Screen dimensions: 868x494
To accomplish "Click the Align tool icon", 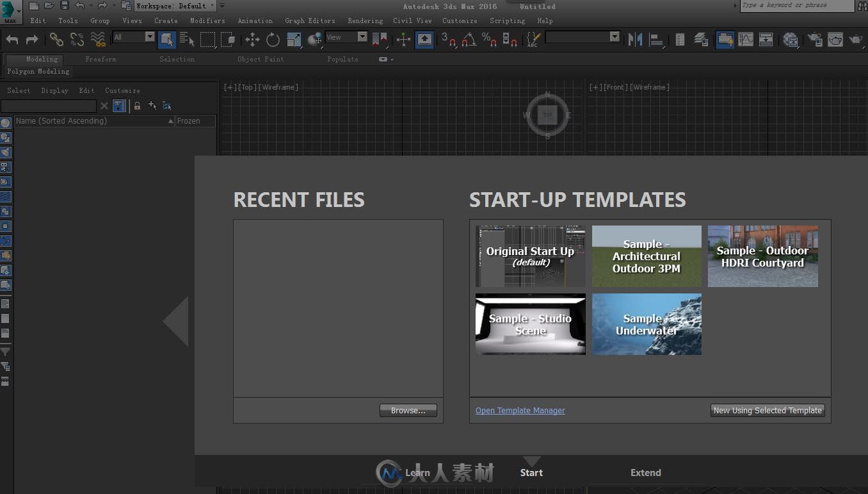I will 656,40.
